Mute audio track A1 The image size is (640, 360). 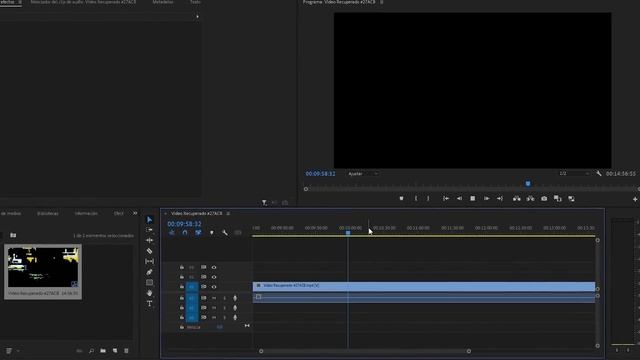coord(214,298)
